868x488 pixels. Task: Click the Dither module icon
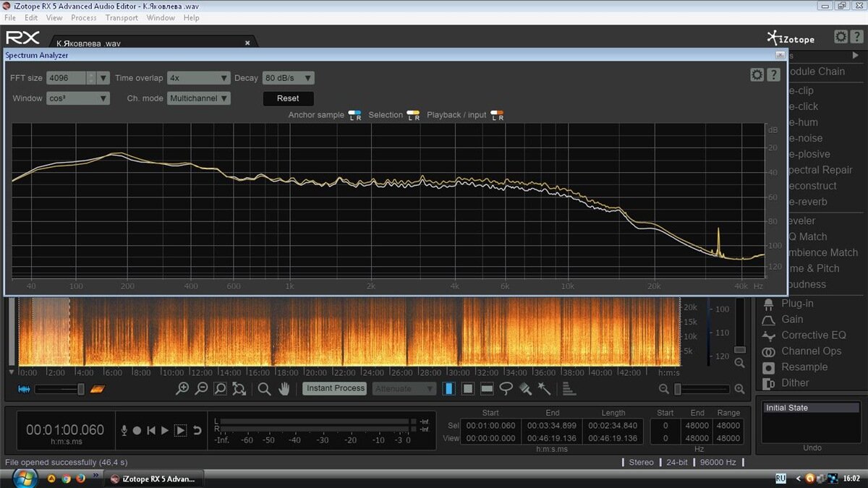[x=768, y=383]
